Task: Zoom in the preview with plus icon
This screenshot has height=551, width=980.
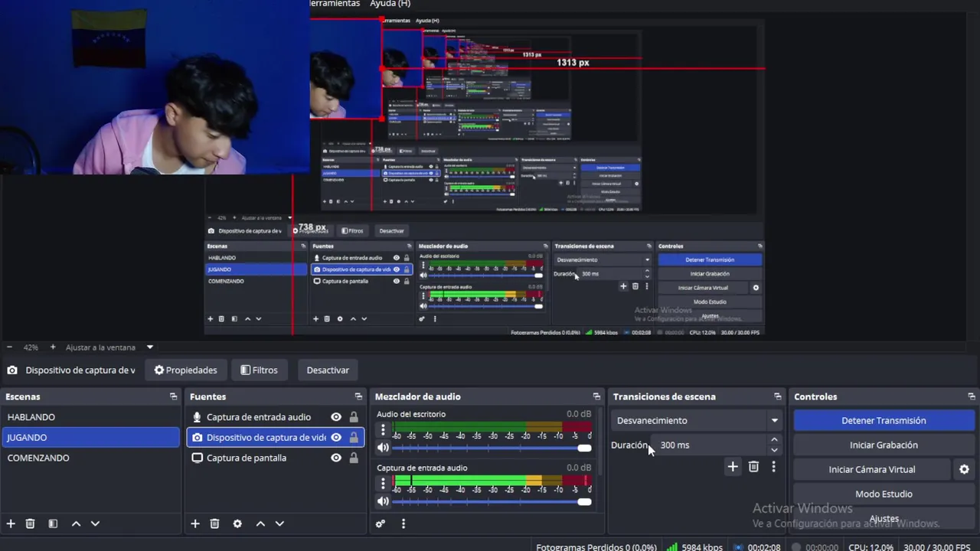Action: [53, 347]
